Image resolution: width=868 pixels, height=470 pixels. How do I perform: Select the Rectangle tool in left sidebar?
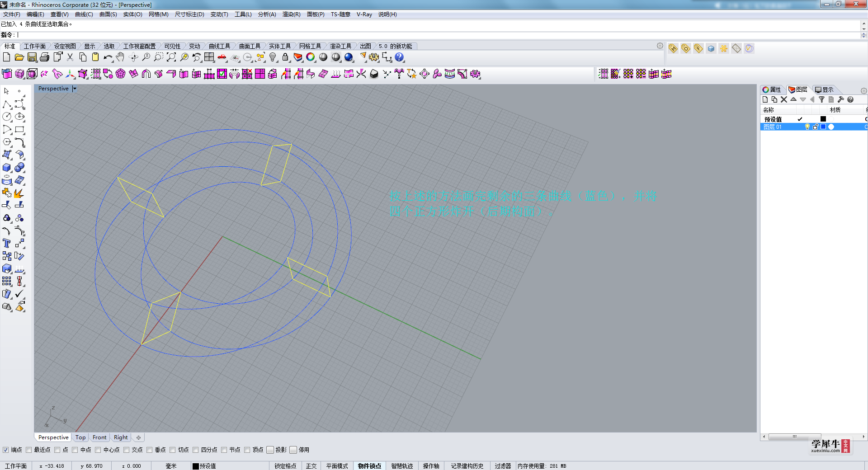(x=19, y=130)
